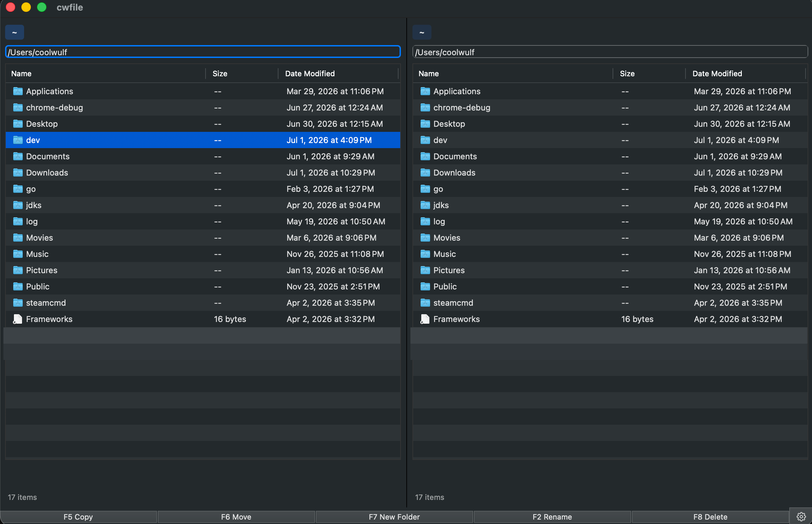Click jdks folder icon in right pane

coord(425,205)
